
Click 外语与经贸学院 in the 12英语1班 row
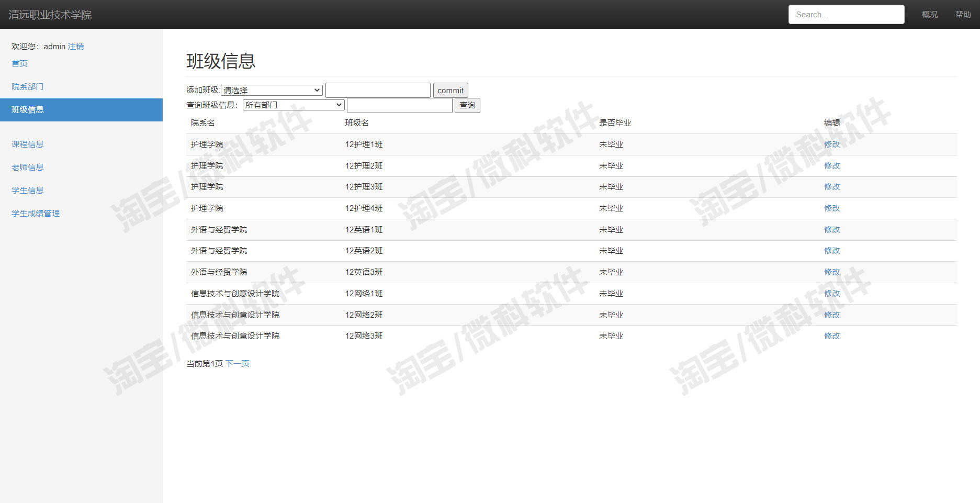coord(219,230)
